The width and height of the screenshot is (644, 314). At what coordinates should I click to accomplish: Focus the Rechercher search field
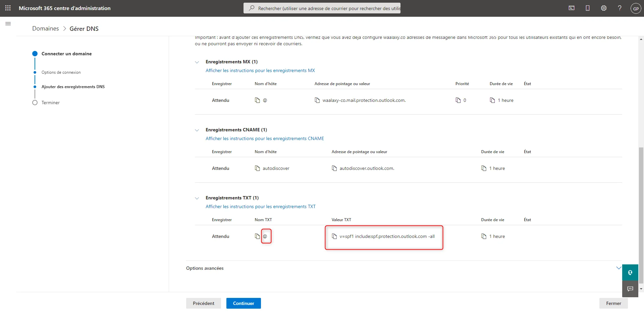coord(322,8)
